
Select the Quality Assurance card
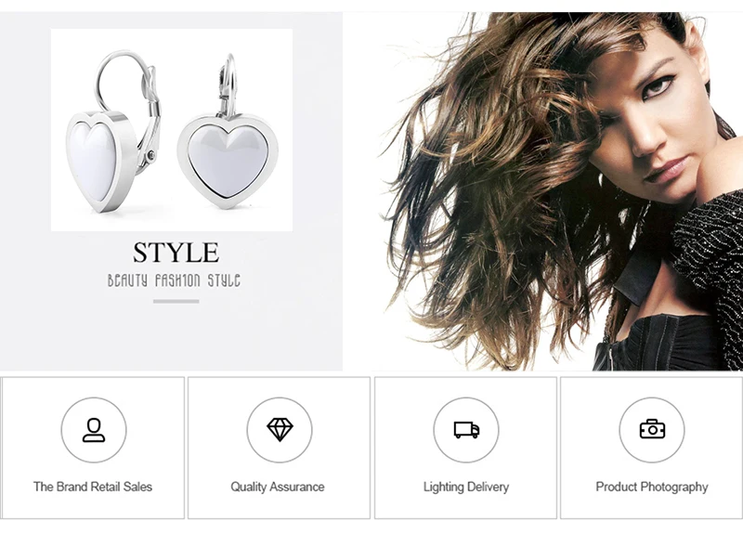point(280,448)
